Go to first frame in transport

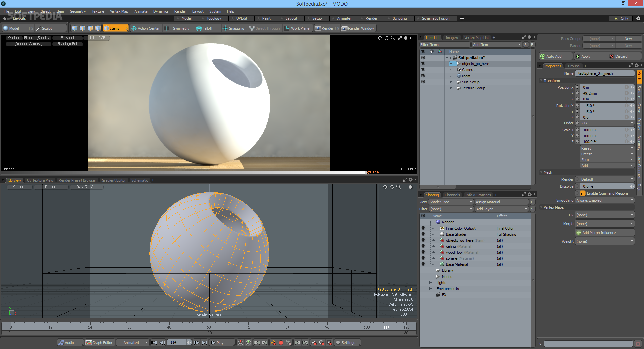154,343
